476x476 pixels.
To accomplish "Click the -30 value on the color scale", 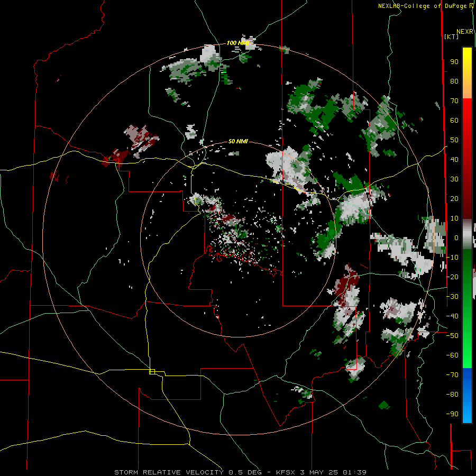I will coord(452,297).
